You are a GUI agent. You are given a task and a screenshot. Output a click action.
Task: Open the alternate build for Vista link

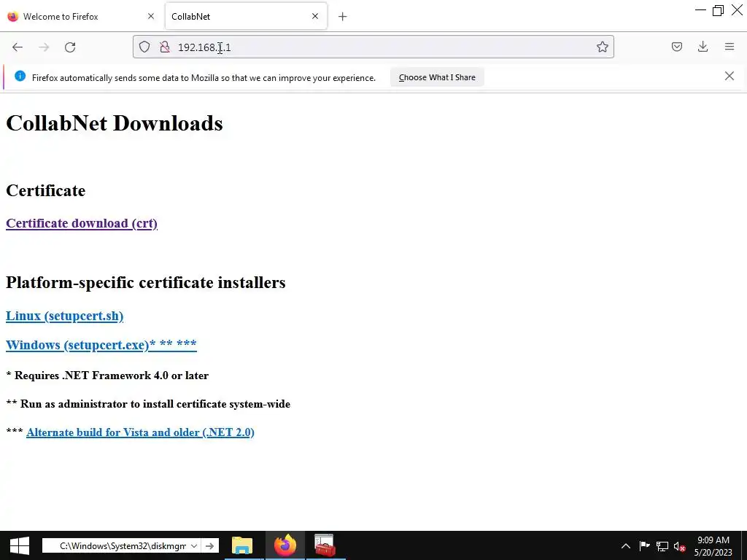[140, 432]
